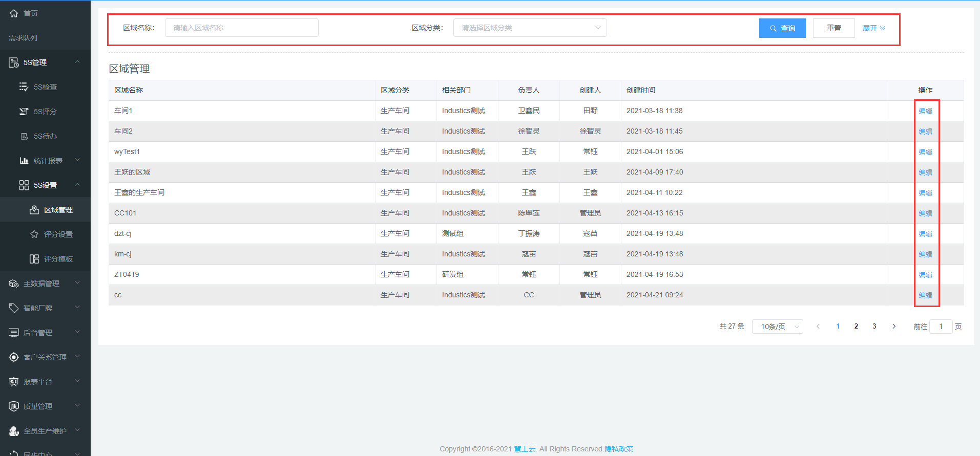This screenshot has width=980, height=456.
Task: Click the 5S管理 sidebar icon
Action: [14, 62]
